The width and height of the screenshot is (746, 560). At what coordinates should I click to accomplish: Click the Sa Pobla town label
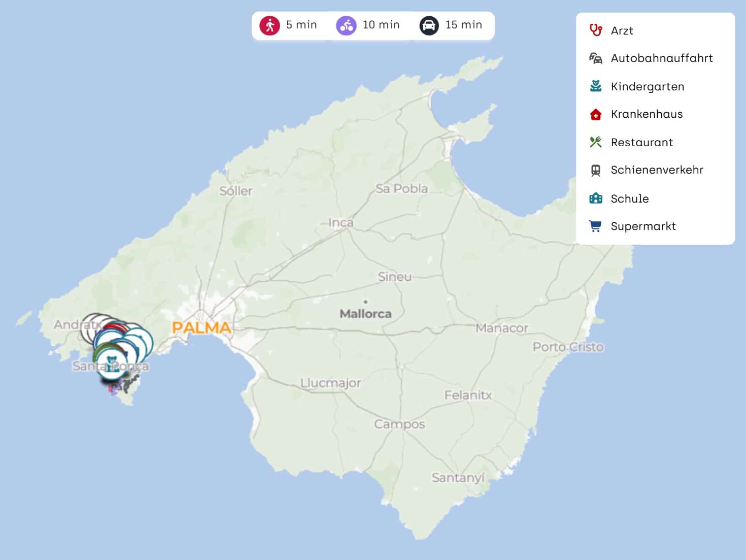click(x=401, y=188)
